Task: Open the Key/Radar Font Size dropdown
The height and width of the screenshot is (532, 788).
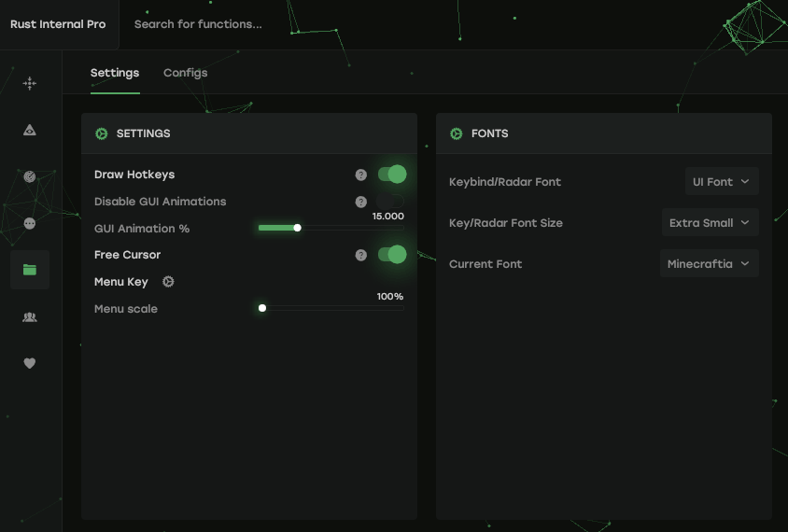Action: pyautogui.click(x=711, y=222)
